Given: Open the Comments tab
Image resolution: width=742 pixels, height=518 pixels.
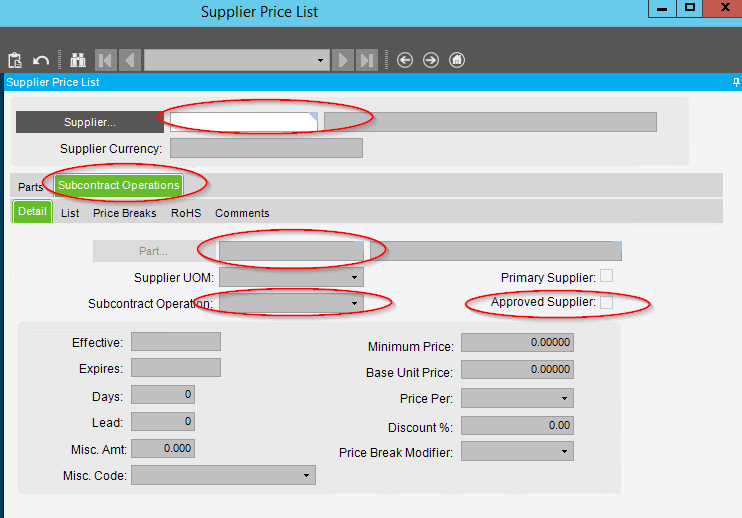Looking at the screenshot, I should [x=242, y=213].
